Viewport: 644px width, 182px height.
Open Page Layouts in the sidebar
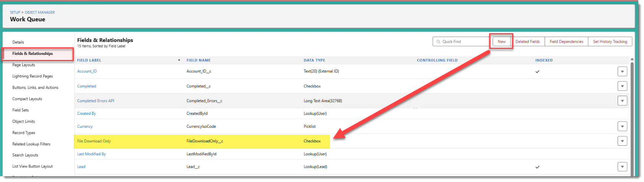24,65
